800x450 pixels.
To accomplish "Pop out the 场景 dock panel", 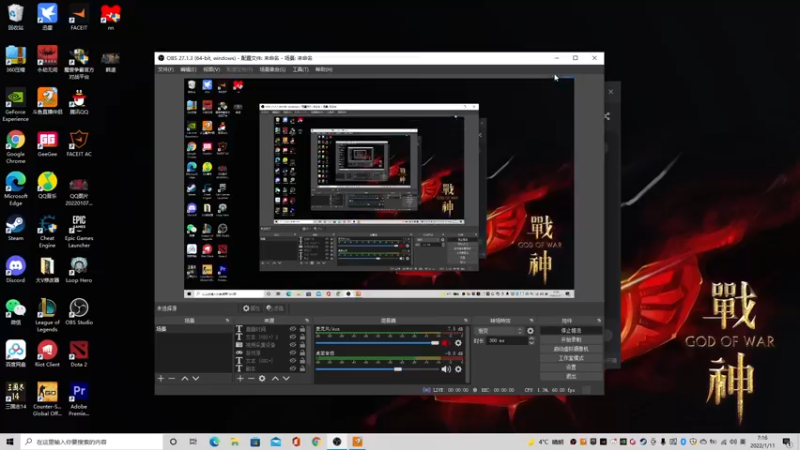I will [x=227, y=320].
